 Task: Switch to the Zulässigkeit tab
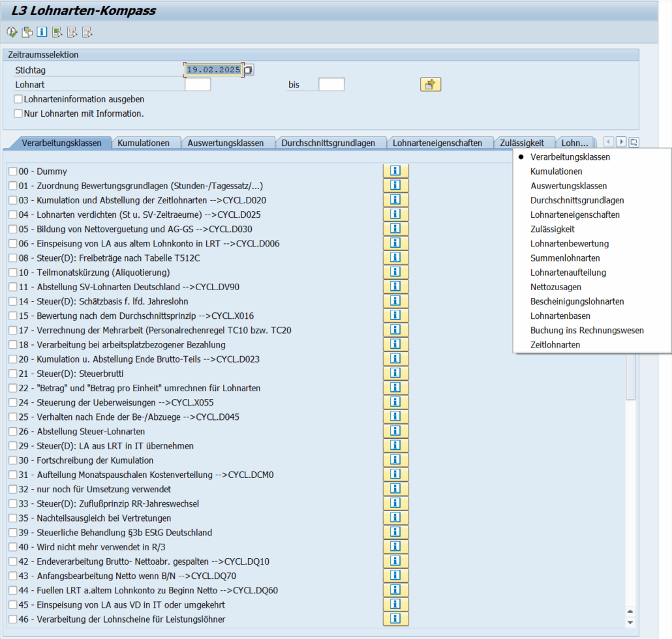click(522, 143)
